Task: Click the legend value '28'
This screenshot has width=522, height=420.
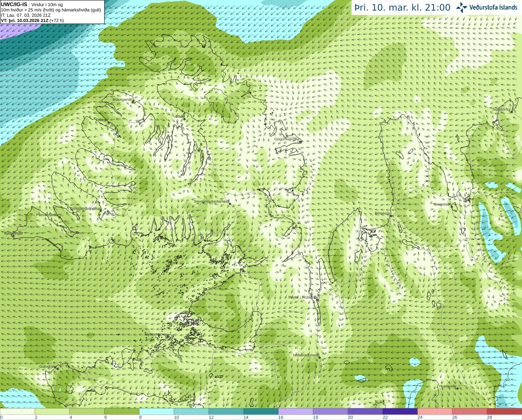Action: (x=489, y=417)
